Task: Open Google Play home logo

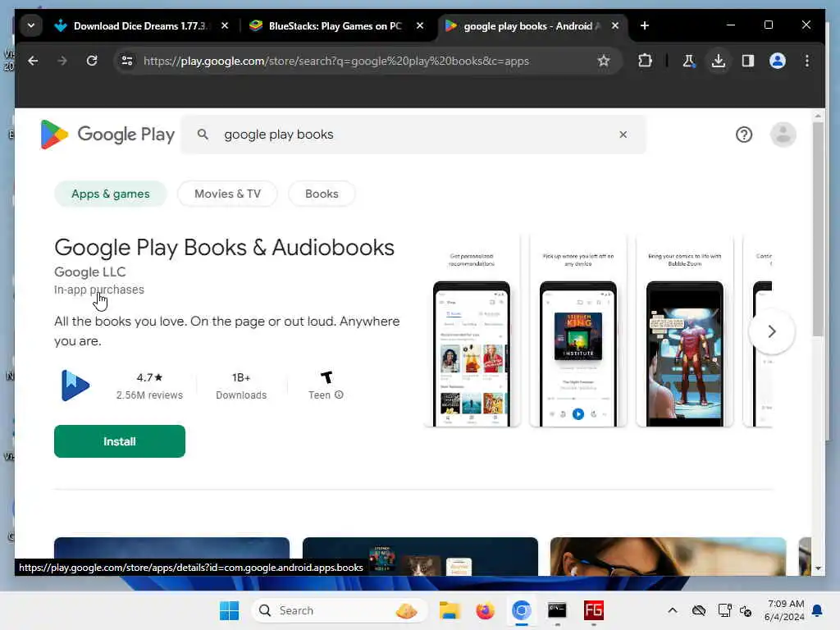Action: pyautogui.click(x=107, y=135)
